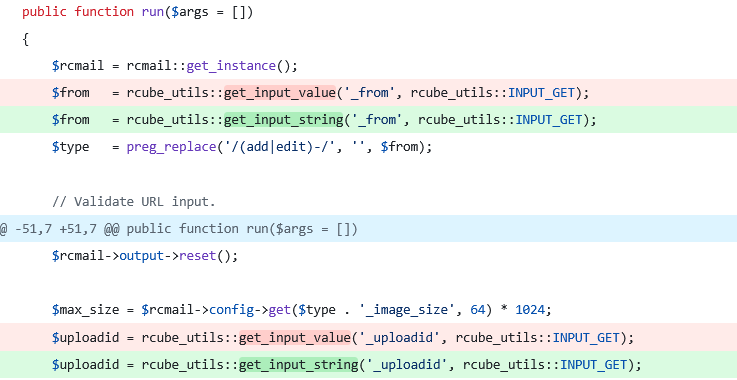Click the get_instance method call
The image size is (737, 380).
231,66
